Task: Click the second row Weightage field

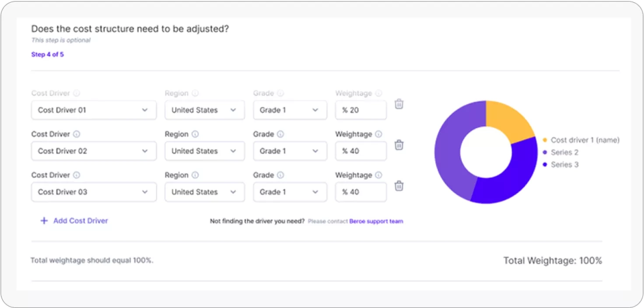Action: (360, 151)
